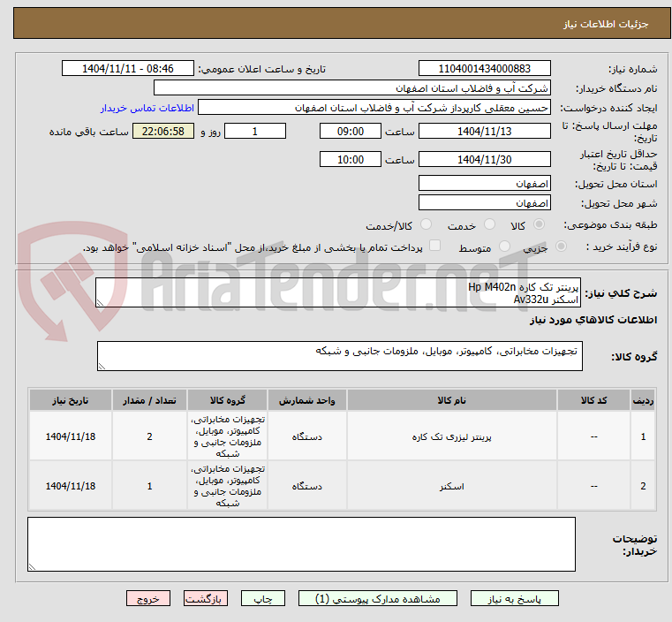Click the توضیحات خریدار text area
672x622 pixels.
301,544
